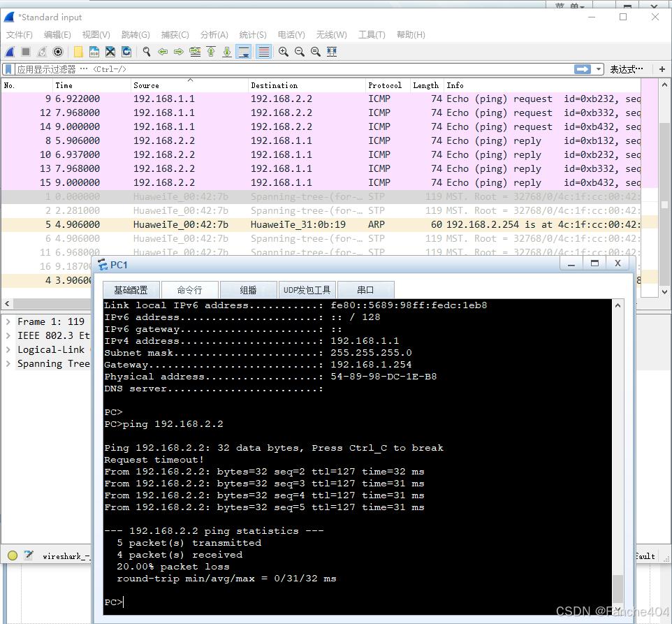Open the 帮助(H) menu
The height and width of the screenshot is (624, 672).
coord(411,35)
